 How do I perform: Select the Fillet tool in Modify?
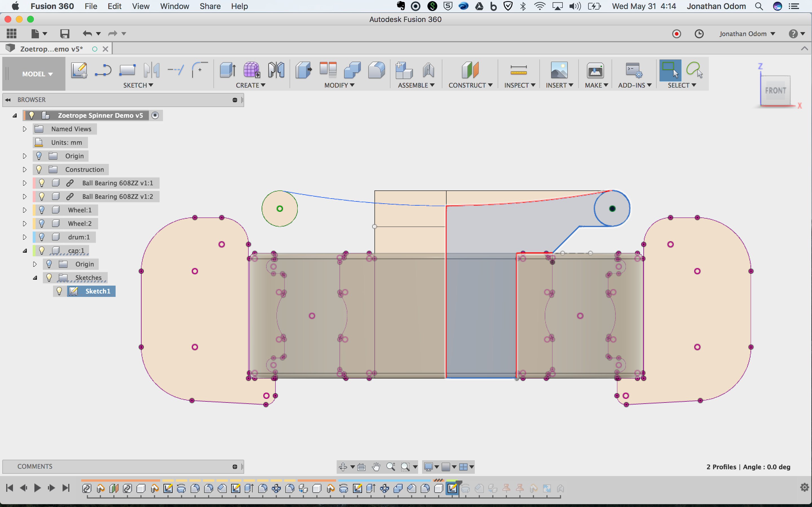[376, 70]
